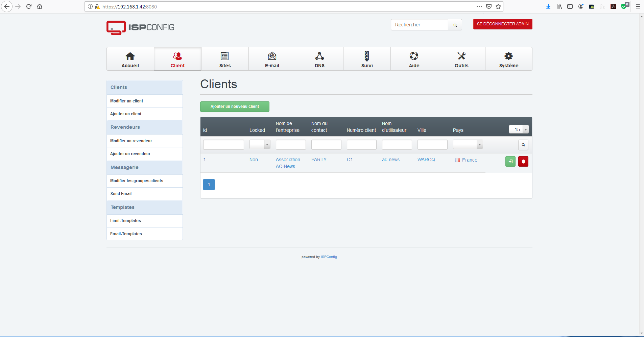Delete client Association AC-News (red trash icon)
This screenshot has height=337, width=644.
[523, 162]
